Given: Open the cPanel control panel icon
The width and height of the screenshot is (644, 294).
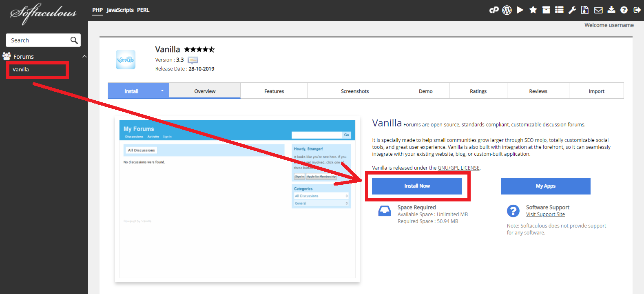Looking at the screenshot, I should point(494,10).
